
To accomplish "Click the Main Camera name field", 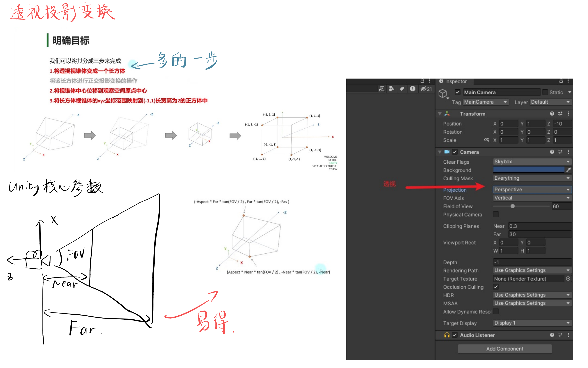I will pyautogui.click(x=502, y=92).
